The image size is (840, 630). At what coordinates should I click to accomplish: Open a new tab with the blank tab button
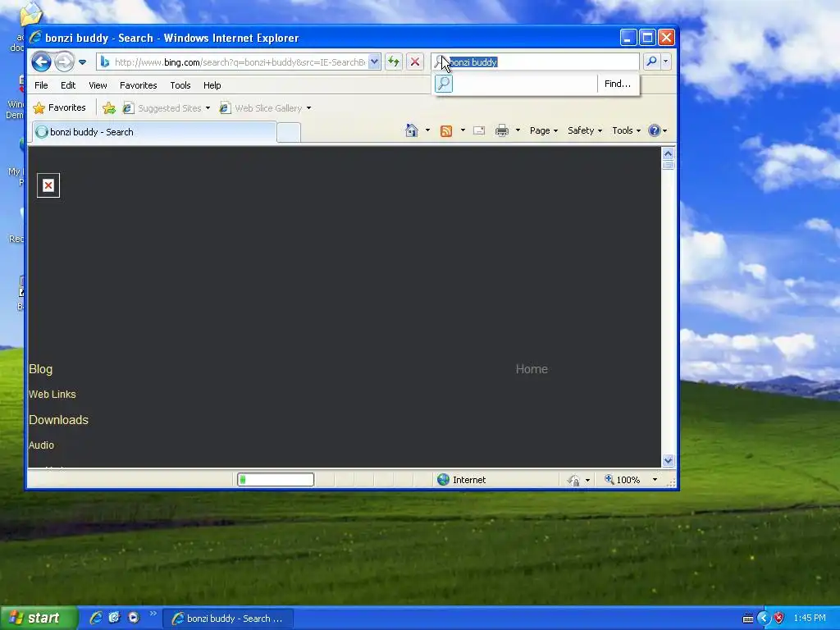point(289,133)
